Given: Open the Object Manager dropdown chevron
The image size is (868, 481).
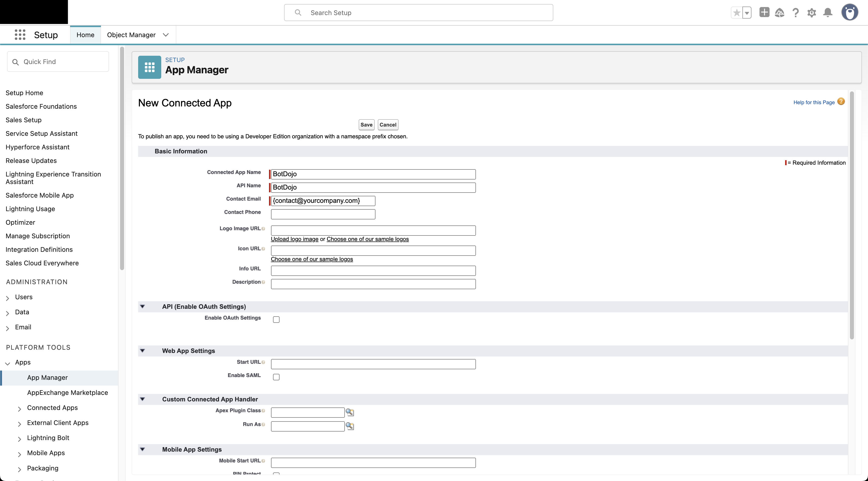Looking at the screenshot, I should tap(166, 35).
